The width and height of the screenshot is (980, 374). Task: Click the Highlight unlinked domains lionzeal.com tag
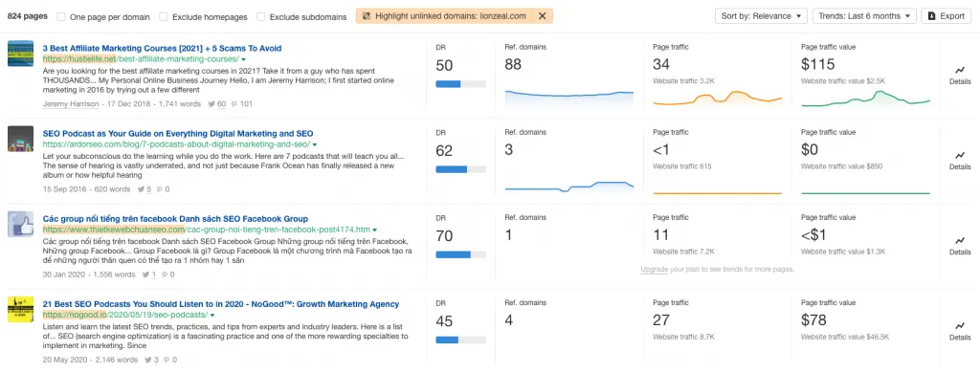tap(454, 16)
